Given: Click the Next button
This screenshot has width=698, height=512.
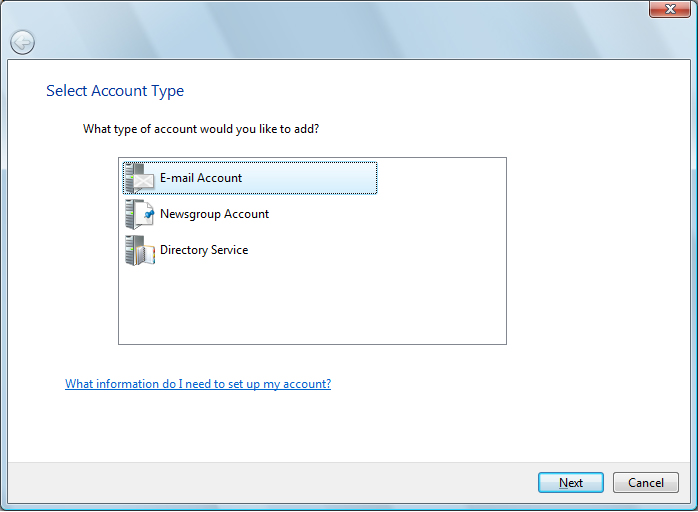Looking at the screenshot, I should tap(571, 483).
